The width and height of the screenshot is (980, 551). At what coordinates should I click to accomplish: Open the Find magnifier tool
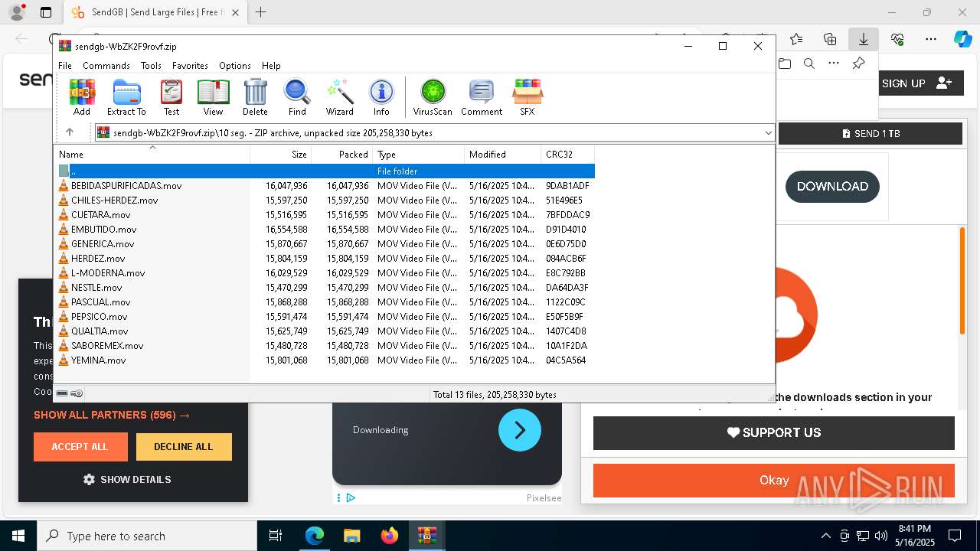tap(297, 97)
